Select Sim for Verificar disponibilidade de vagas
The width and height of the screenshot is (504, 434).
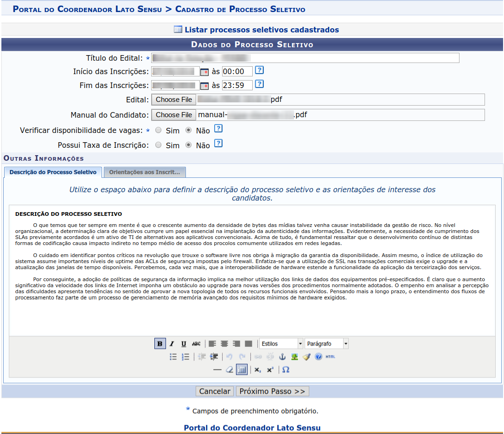158,130
